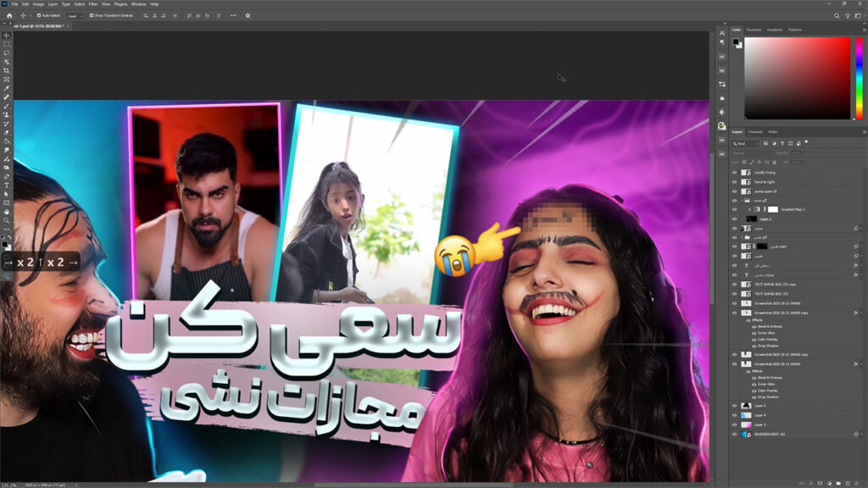This screenshot has width=868, height=488.
Task: Select the Rectangular Marquee tool
Action: tap(7, 44)
